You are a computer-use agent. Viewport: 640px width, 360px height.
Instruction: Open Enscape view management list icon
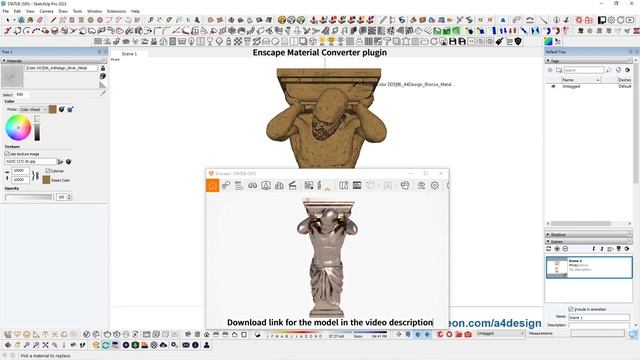[239, 185]
